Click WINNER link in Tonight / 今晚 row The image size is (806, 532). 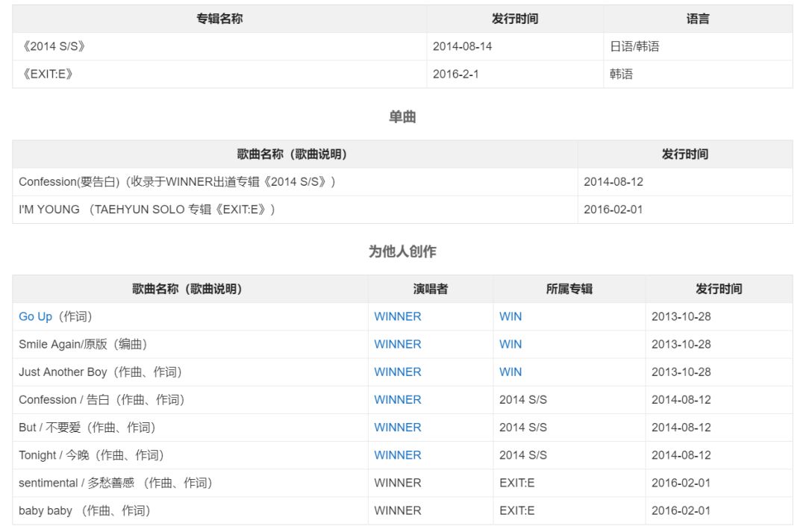pyautogui.click(x=397, y=455)
